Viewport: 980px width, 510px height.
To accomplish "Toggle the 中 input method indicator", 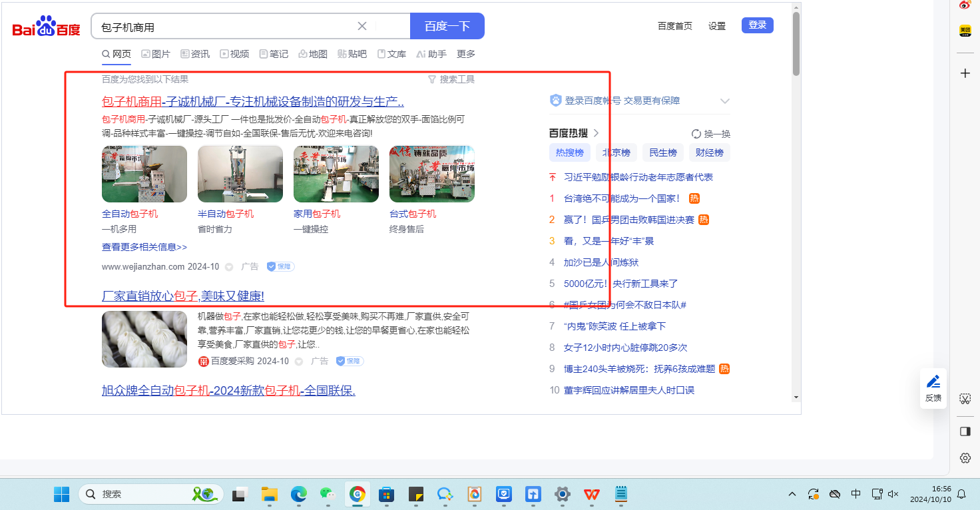I will 856,494.
